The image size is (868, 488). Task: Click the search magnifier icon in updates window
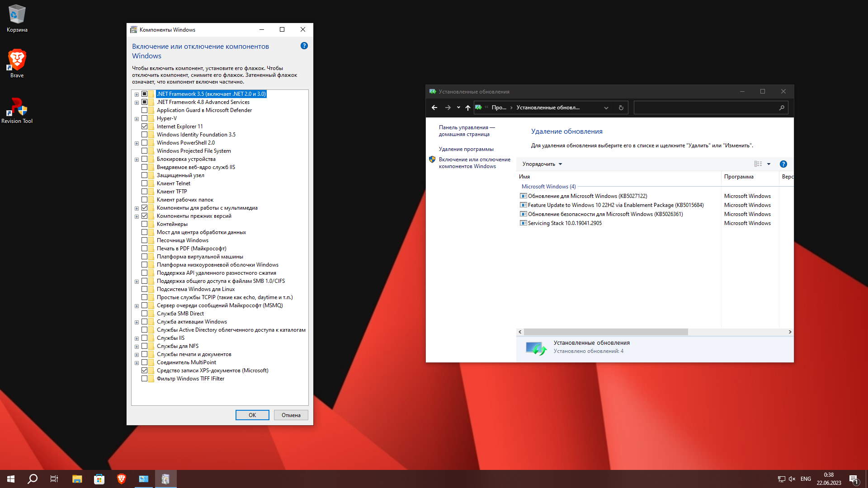tap(782, 108)
